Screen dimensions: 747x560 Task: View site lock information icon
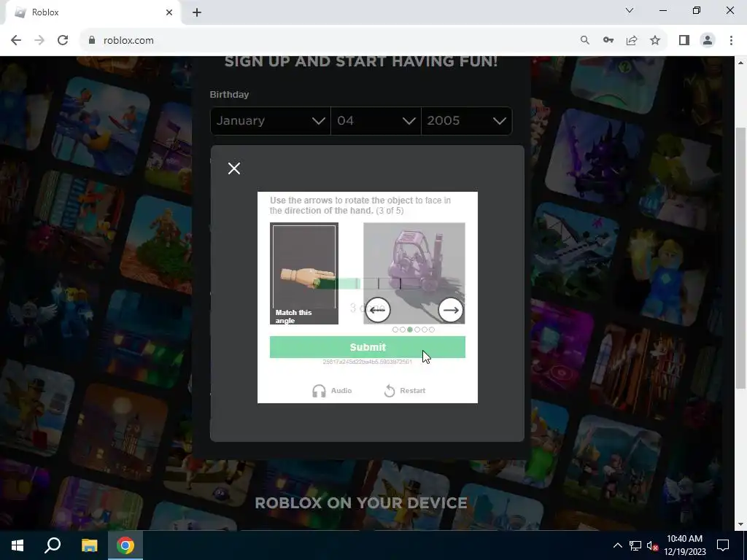coord(92,41)
